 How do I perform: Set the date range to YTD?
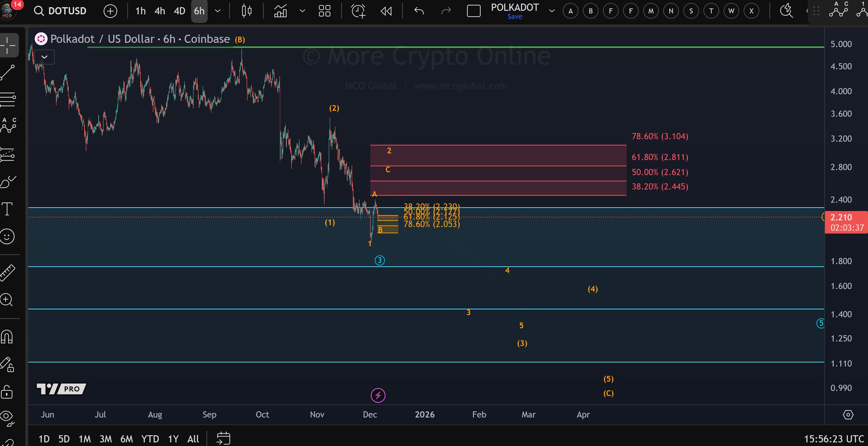point(150,439)
